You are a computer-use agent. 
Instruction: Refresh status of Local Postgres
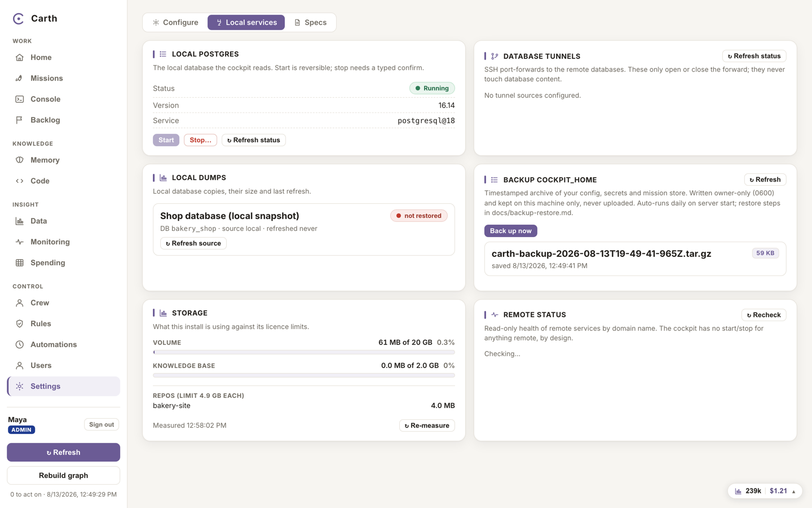coord(254,140)
